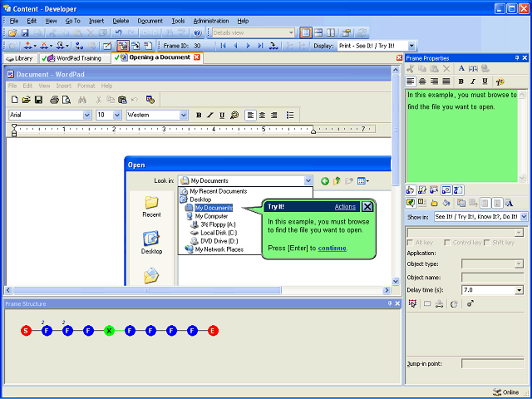Open the Look in My Documents dropdown

click(x=308, y=180)
